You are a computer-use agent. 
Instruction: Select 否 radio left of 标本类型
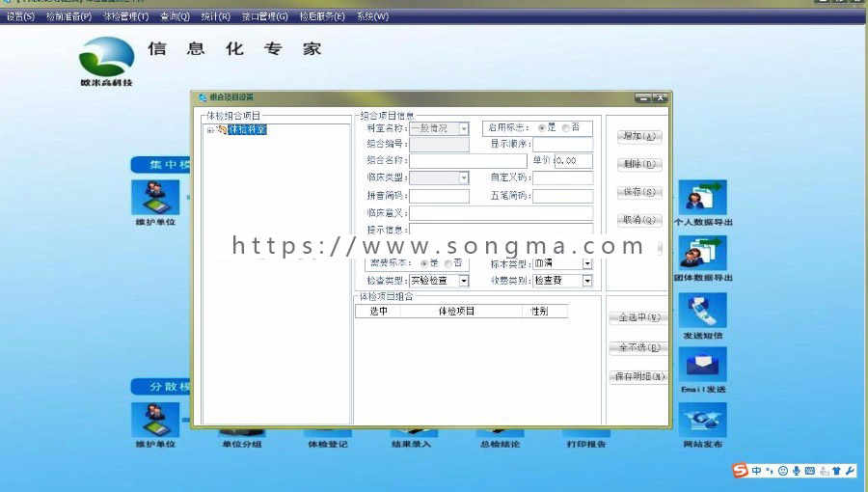pyautogui.click(x=448, y=263)
